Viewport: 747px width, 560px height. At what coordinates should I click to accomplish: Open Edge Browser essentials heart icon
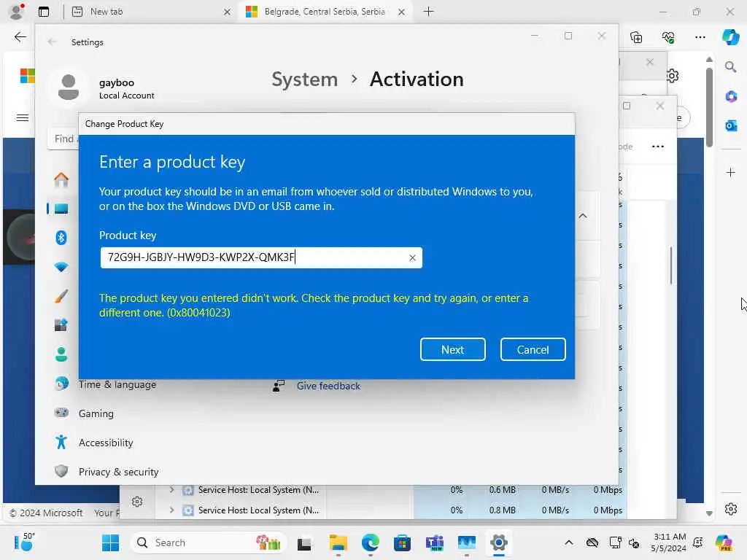pos(668,37)
